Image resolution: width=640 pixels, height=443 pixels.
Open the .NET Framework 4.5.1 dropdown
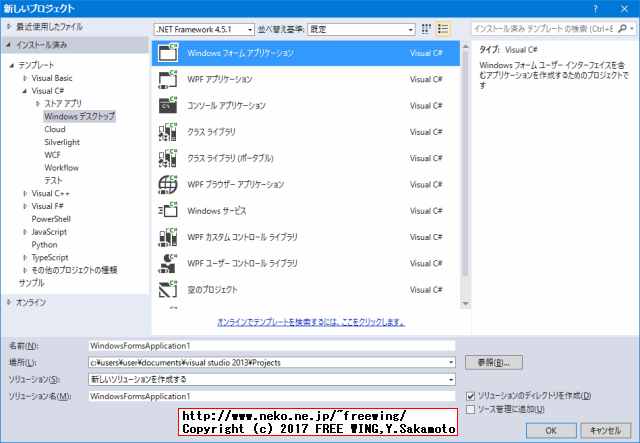(x=204, y=29)
